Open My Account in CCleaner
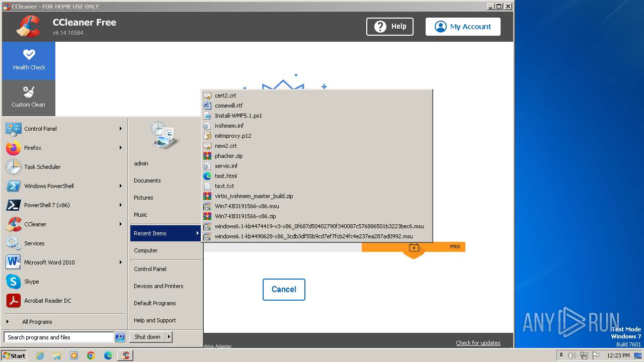 [x=463, y=27]
